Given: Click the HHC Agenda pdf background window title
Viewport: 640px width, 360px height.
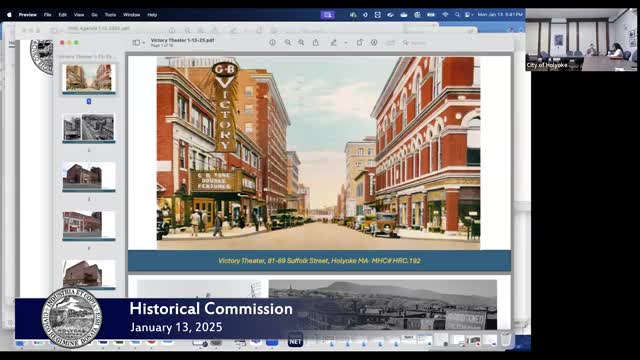Looking at the screenshot, I should 98,29.
